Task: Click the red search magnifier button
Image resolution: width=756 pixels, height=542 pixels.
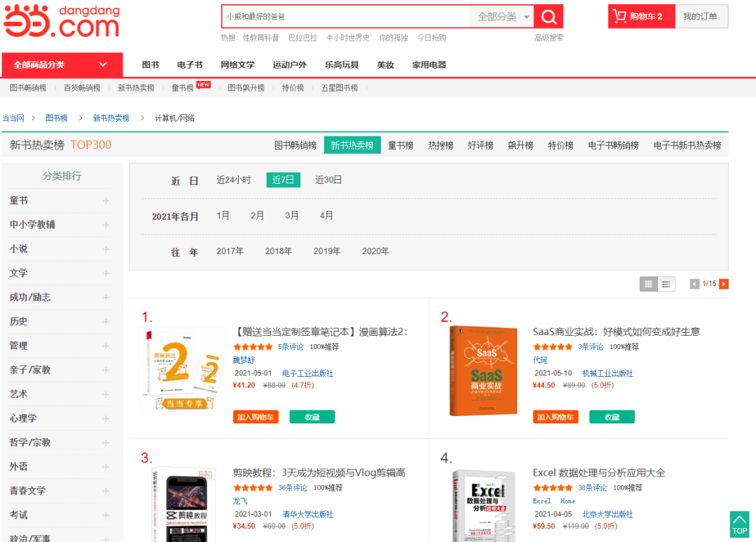Action: (x=549, y=17)
